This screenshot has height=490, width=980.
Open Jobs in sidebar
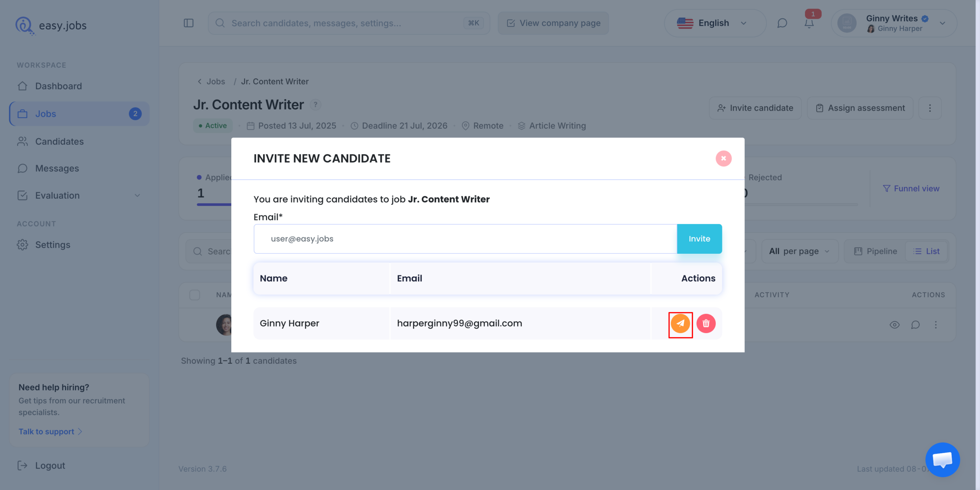coord(79,114)
